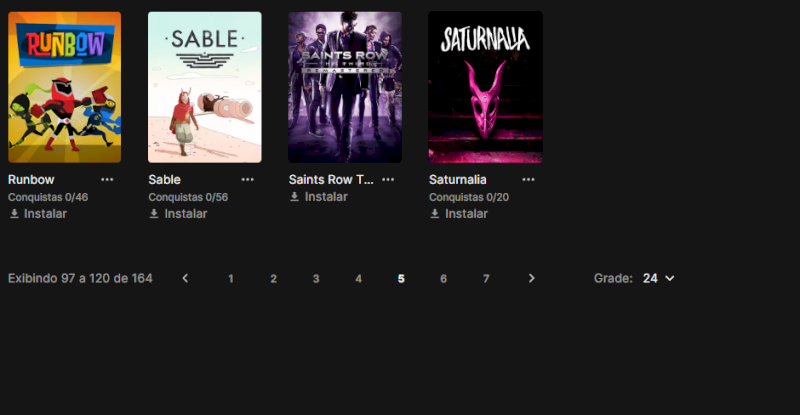The image size is (800, 415).
Task: Go to page 7
Action: click(486, 279)
